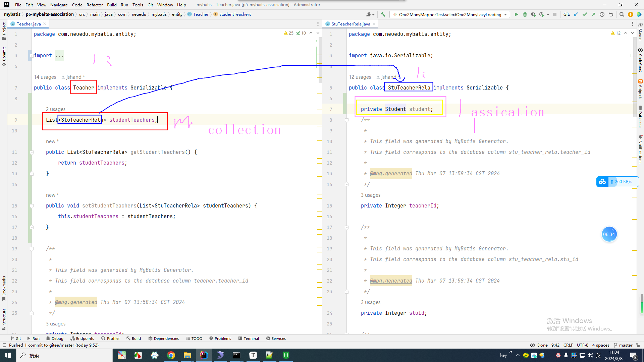Open the Endpoints tool window
Image resolution: width=644 pixels, height=362 pixels.
coord(82,339)
